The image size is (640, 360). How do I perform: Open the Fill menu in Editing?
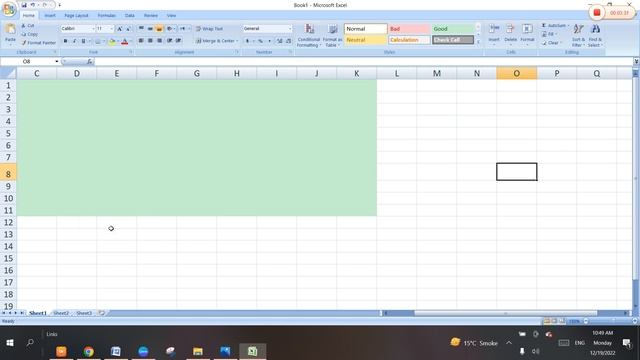pyautogui.click(x=548, y=34)
